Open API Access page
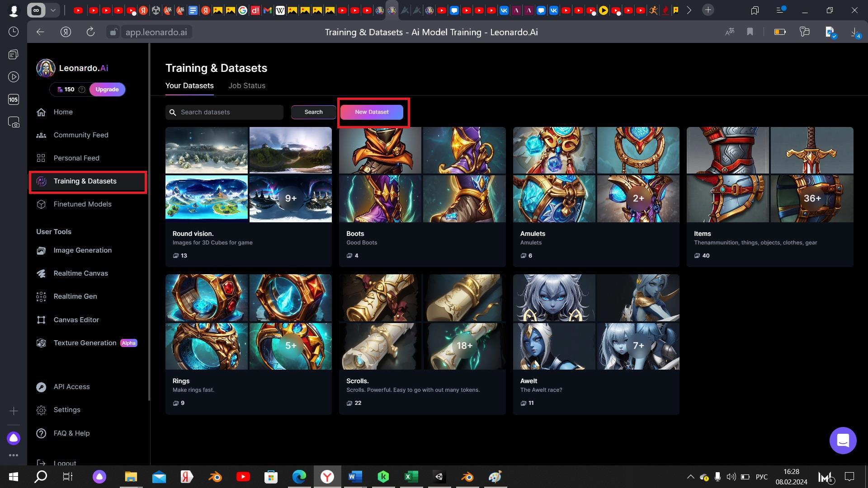868x488 pixels. 71,387
